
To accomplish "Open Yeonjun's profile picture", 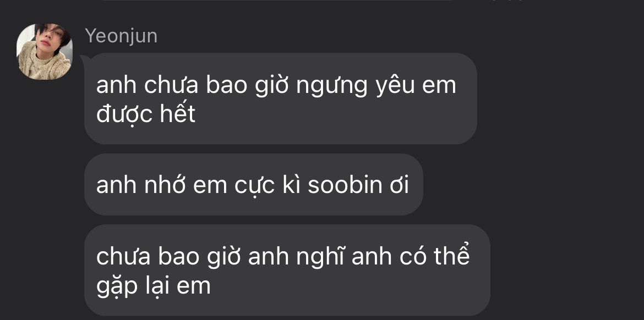I will point(45,52).
